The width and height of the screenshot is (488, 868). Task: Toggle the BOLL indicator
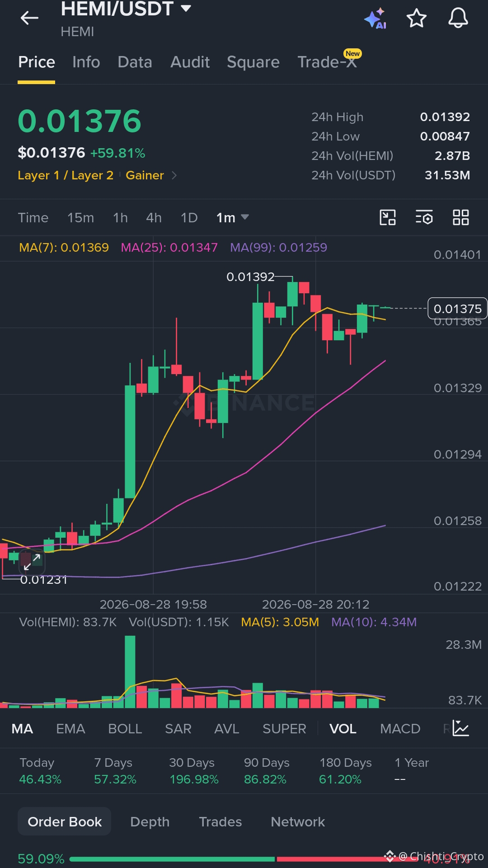[125, 728]
